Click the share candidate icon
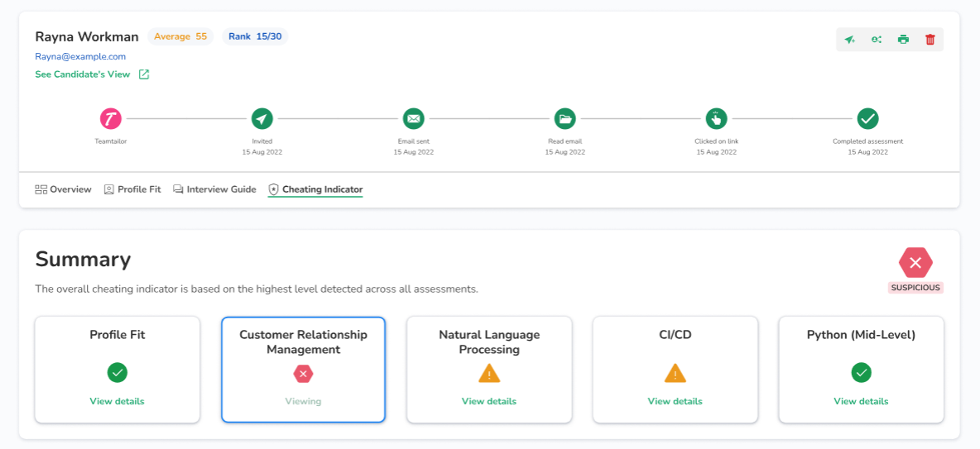The height and width of the screenshot is (449, 980). click(x=877, y=40)
